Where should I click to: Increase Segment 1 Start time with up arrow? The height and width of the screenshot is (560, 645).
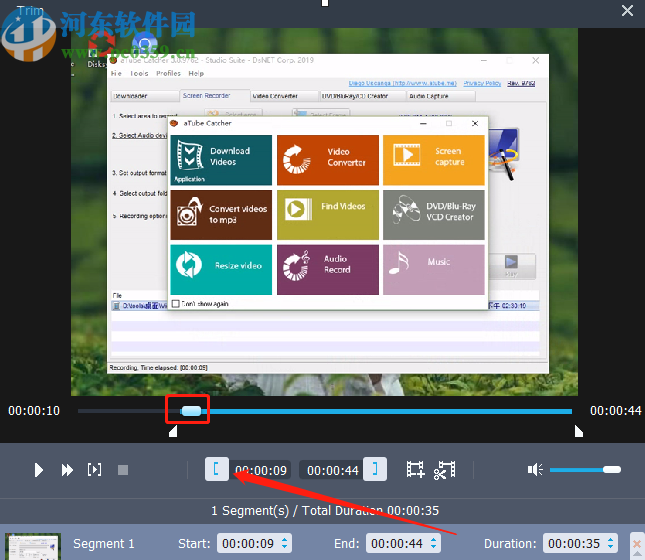pos(284,539)
